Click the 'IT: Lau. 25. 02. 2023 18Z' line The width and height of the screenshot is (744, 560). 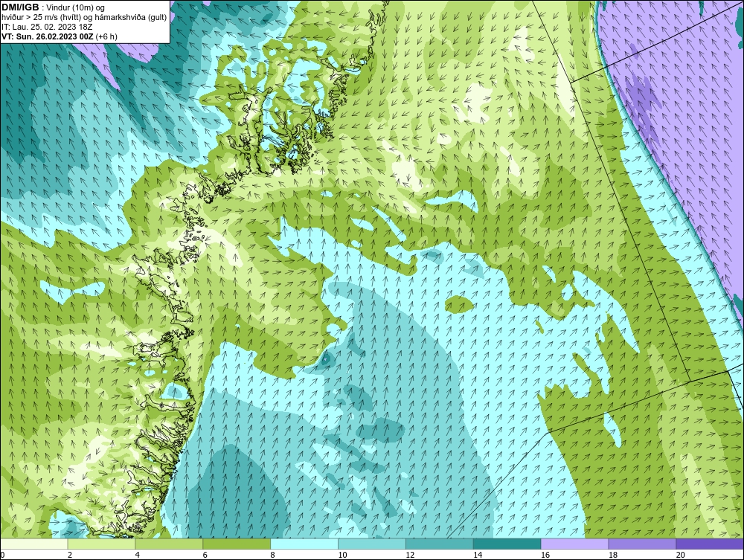coord(47,27)
